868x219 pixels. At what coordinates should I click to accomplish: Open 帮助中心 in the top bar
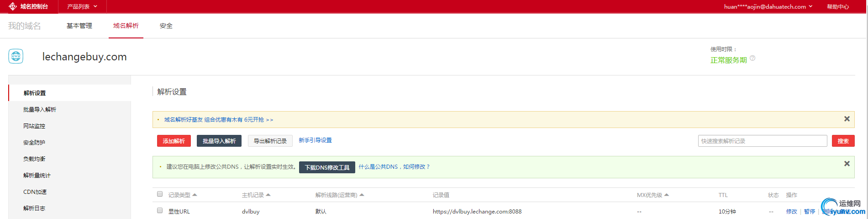pos(838,6)
